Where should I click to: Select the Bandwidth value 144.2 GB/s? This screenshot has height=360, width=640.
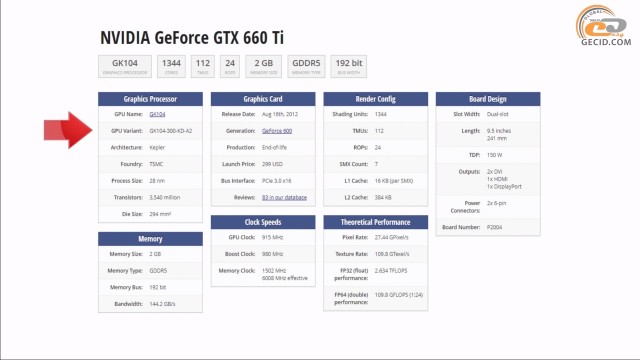(162, 304)
